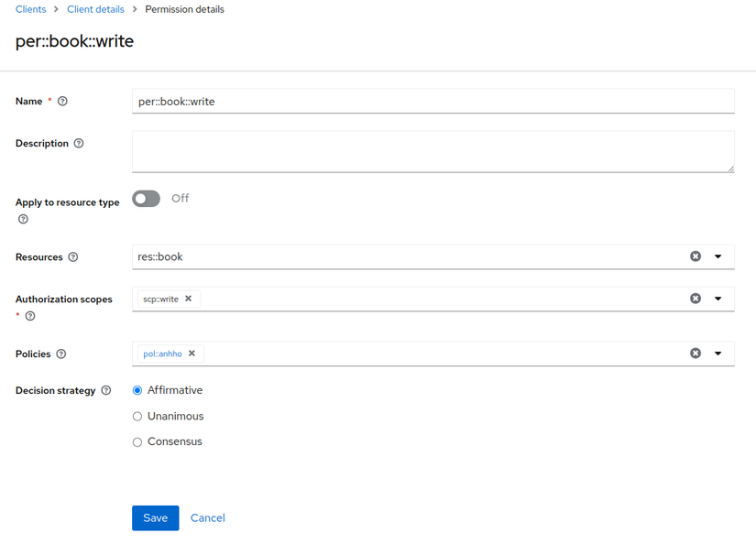The image size is (756, 544).
Task: Click the help icon beside Policies
Action: click(x=61, y=354)
